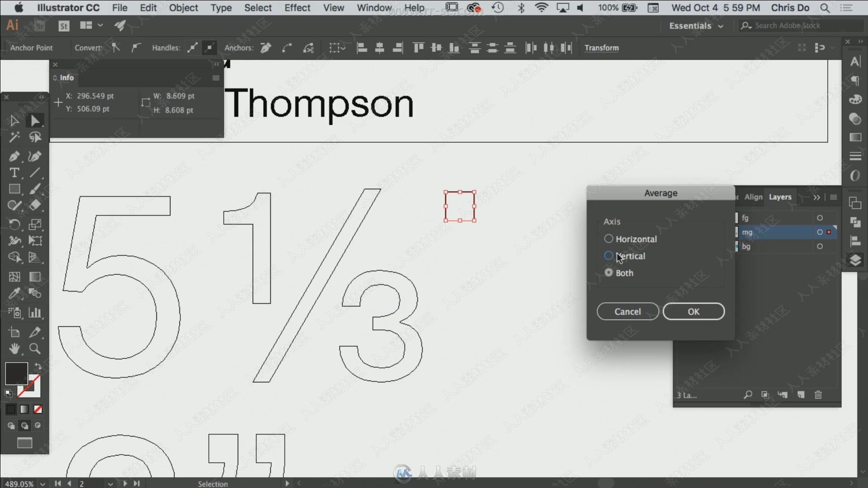This screenshot has width=868, height=488.
Task: Click Cancel to dismiss Average dialog
Action: (627, 311)
